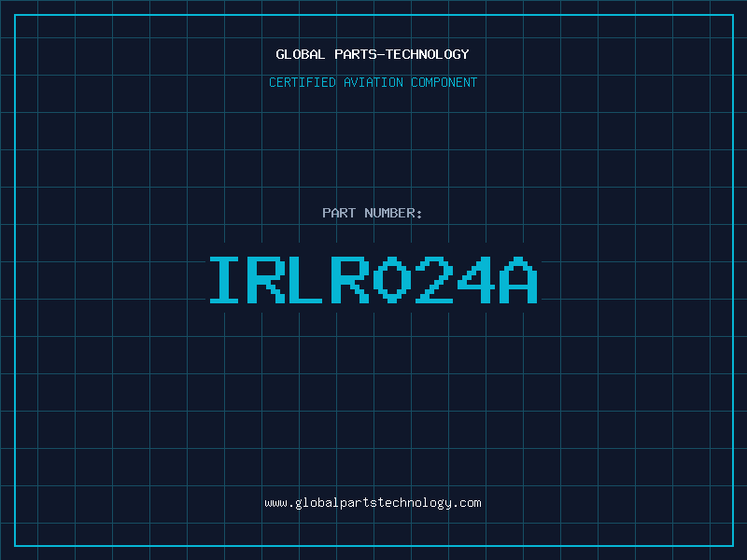The height and width of the screenshot is (560, 747).
Task: Select the CERTIFIED AVIATION COMPONENT subtitle
Action: (373, 82)
